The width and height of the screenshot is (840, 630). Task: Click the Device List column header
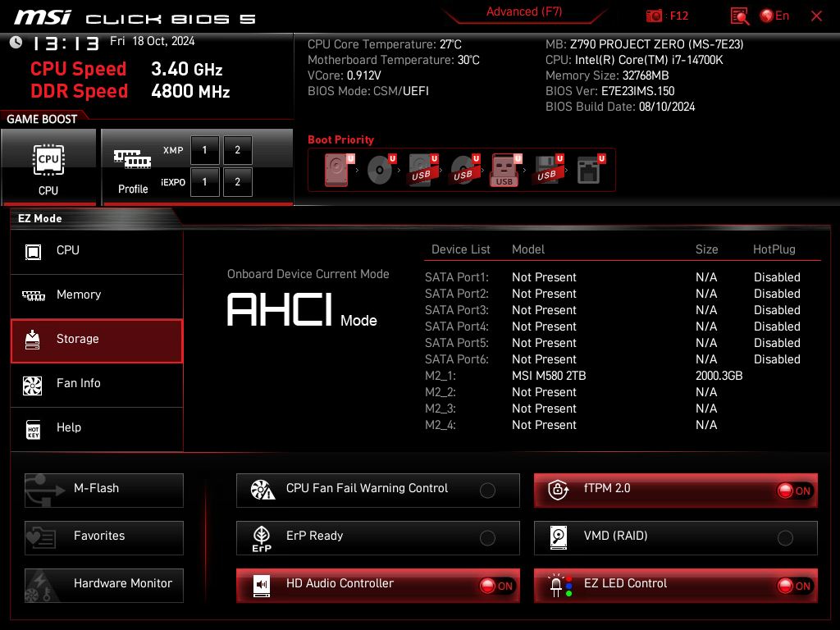click(x=461, y=249)
